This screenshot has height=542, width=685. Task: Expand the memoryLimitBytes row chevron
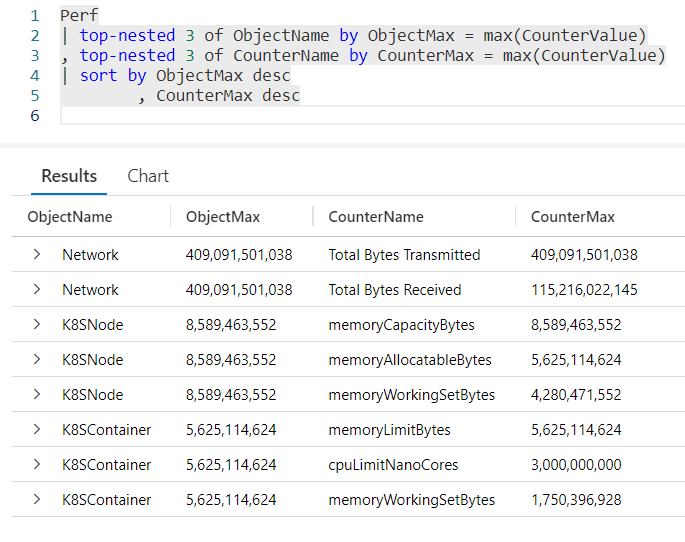click(x=37, y=430)
